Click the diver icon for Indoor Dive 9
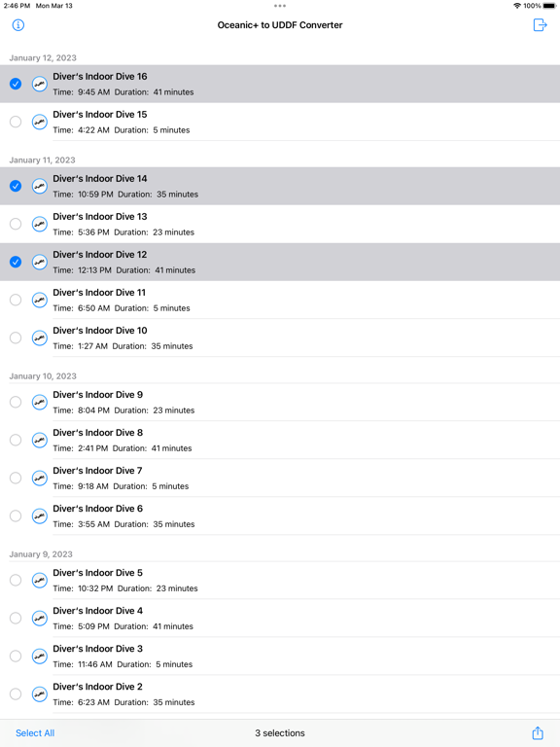This screenshot has height=747, width=560. 40,402
